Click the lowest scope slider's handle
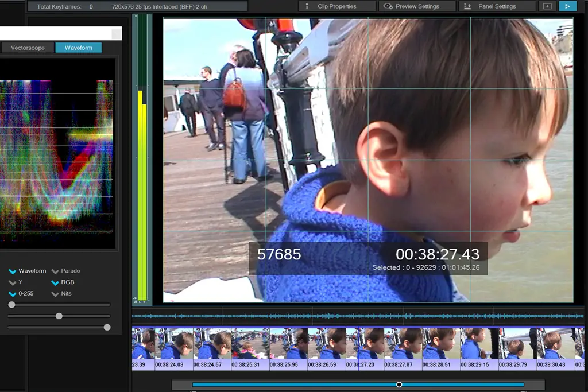Image resolution: width=588 pixels, height=392 pixels. click(107, 327)
